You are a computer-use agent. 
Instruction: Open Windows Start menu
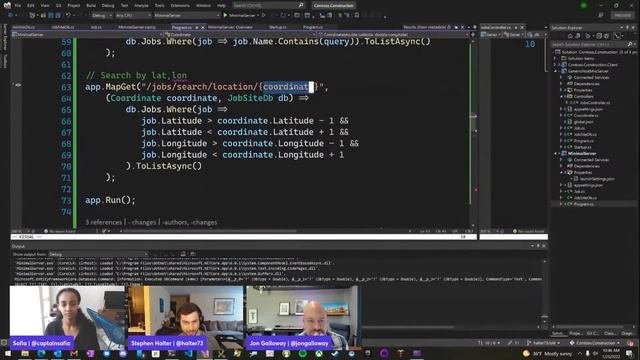pos(8,353)
